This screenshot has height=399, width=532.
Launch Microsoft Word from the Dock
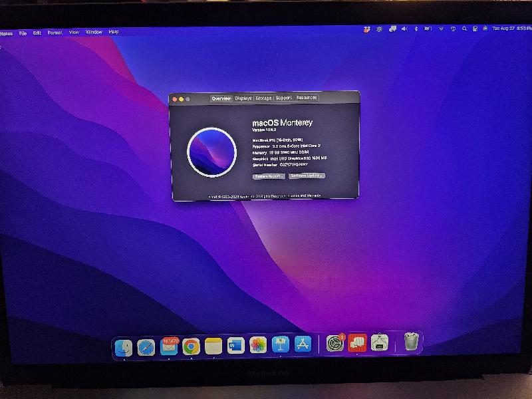236,346
